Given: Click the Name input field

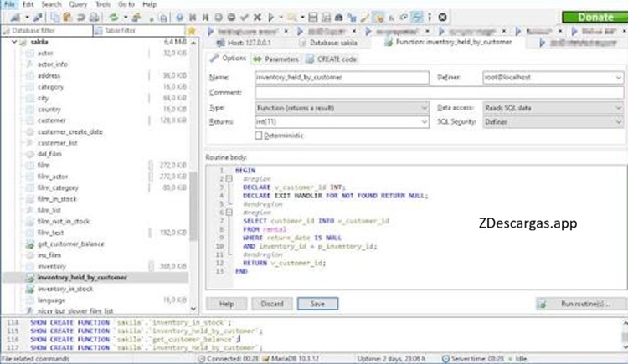Looking at the screenshot, I should (x=342, y=77).
